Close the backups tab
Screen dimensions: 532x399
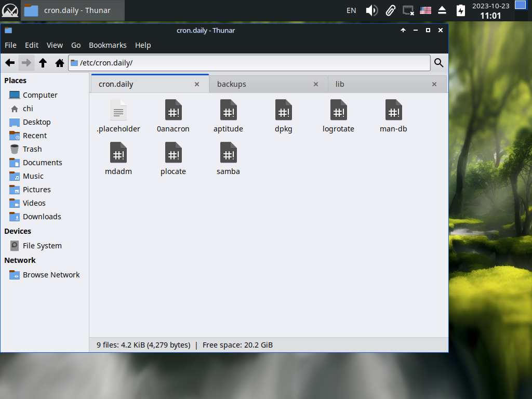[x=315, y=84]
